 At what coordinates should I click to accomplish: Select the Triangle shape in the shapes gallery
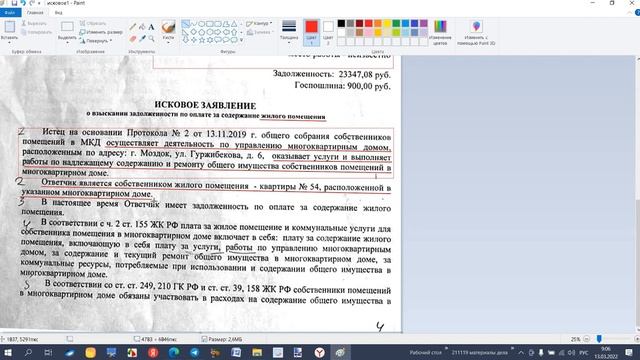click(234, 24)
